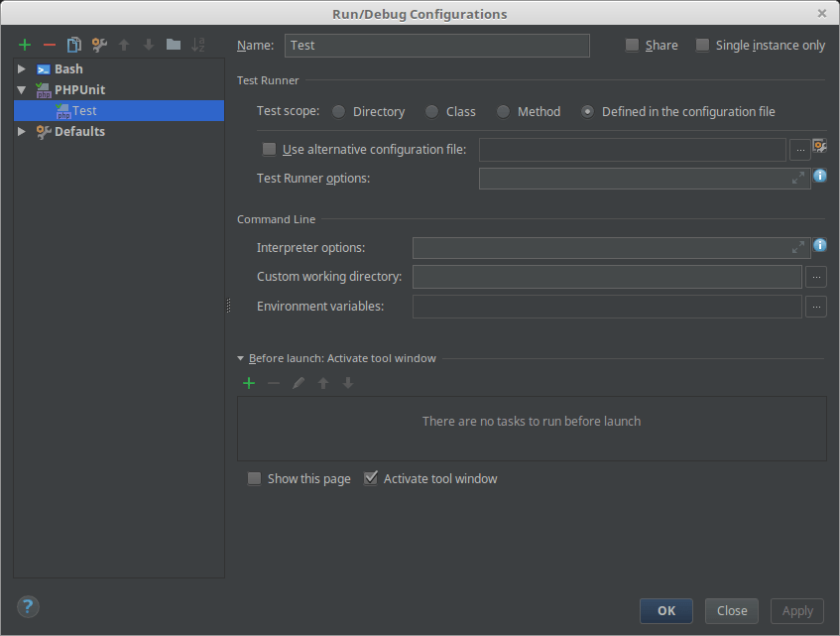The image size is (840, 636).
Task: Open help with the question mark icon
Action: click(28, 606)
